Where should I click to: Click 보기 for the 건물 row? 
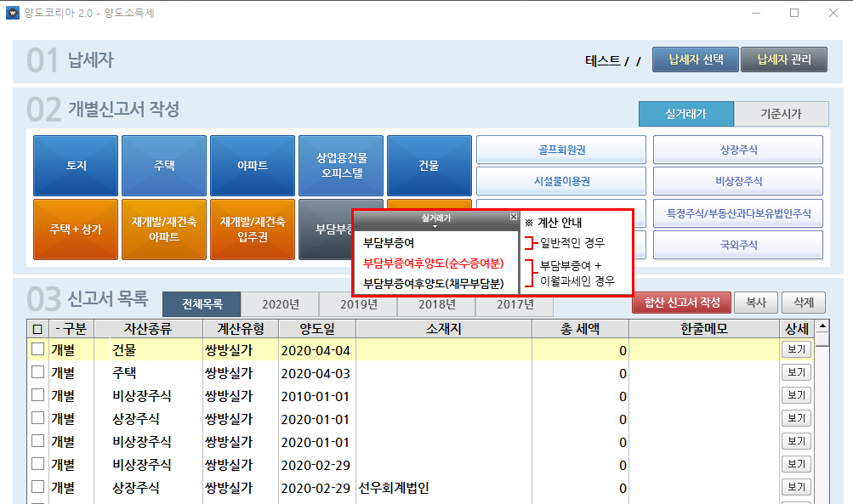(796, 349)
